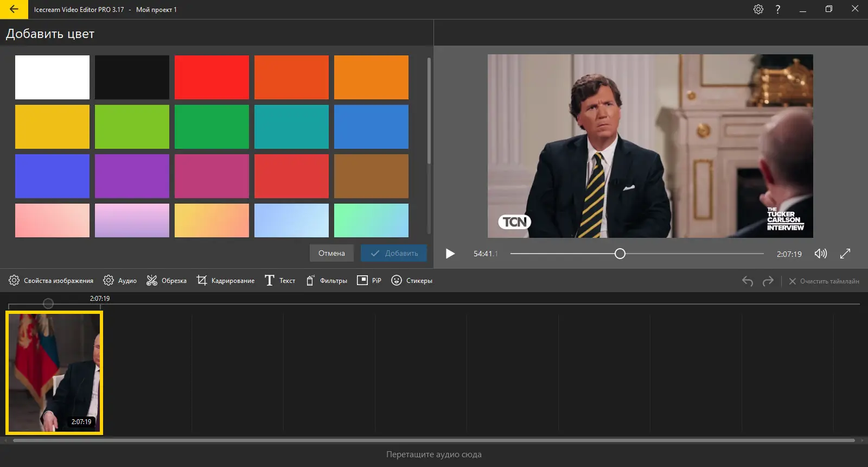868x467 pixels.
Task: Open the Кадрирование crop tool
Action: tap(226, 281)
